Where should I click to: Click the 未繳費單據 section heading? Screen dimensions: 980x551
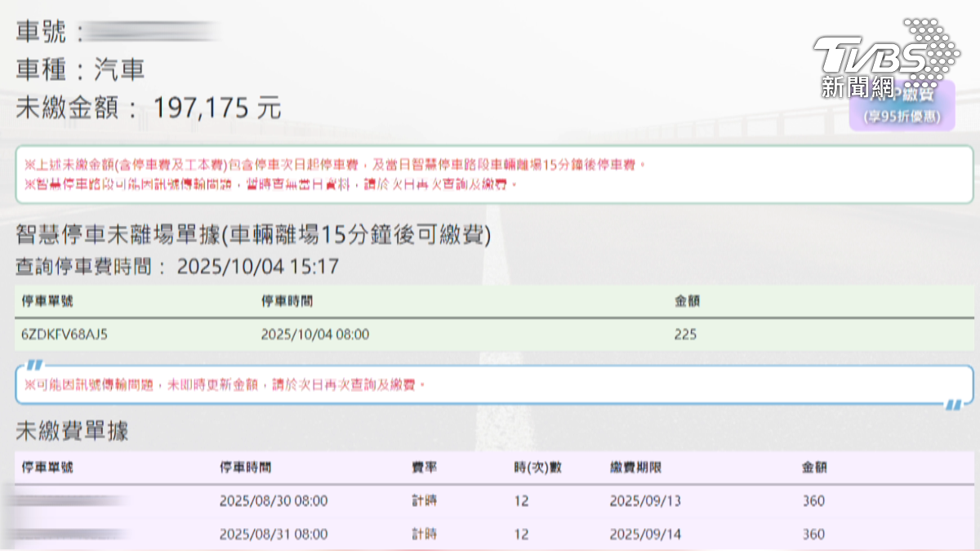click(x=72, y=431)
